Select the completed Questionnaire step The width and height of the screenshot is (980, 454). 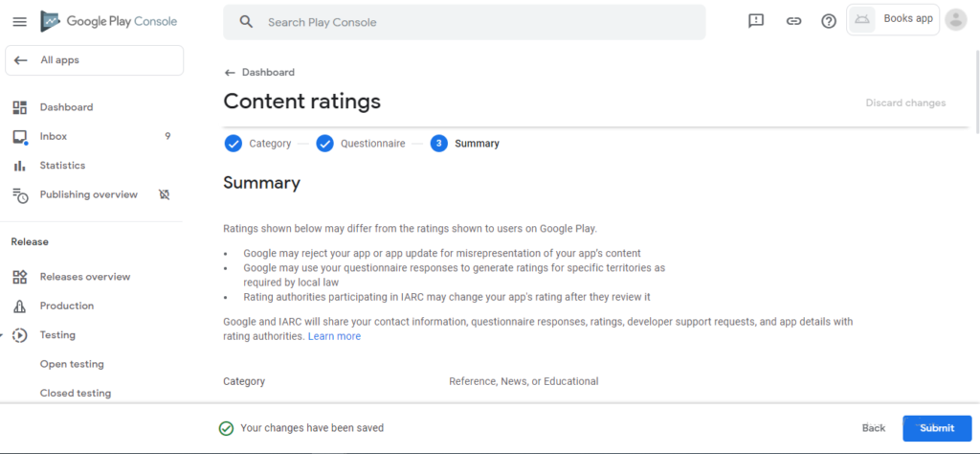click(x=360, y=144)
